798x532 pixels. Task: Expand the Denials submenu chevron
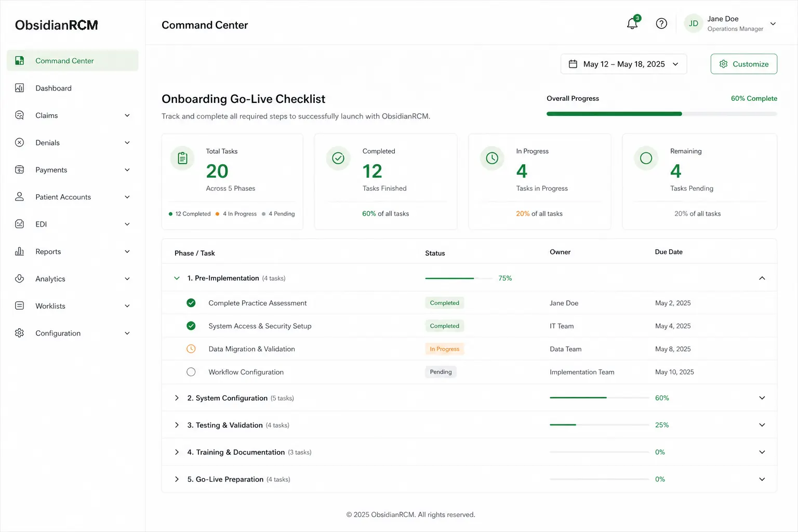(127, 142)
